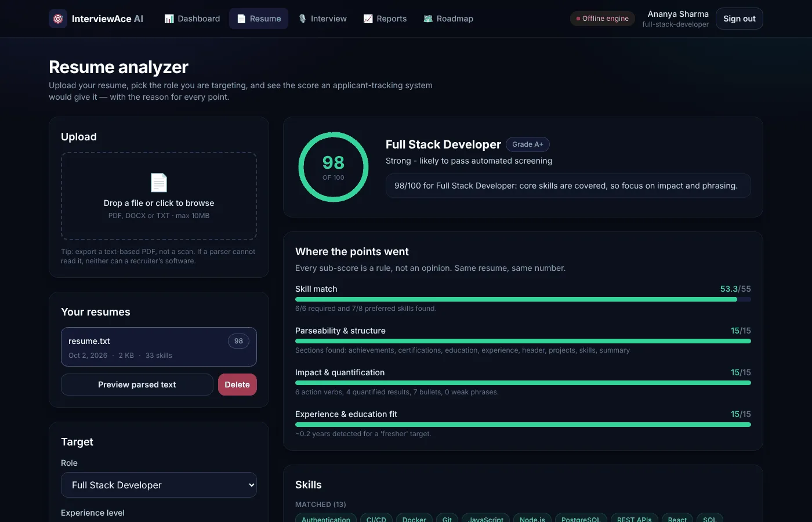Click the Dashboard bar chart icon

pos(169,19)
